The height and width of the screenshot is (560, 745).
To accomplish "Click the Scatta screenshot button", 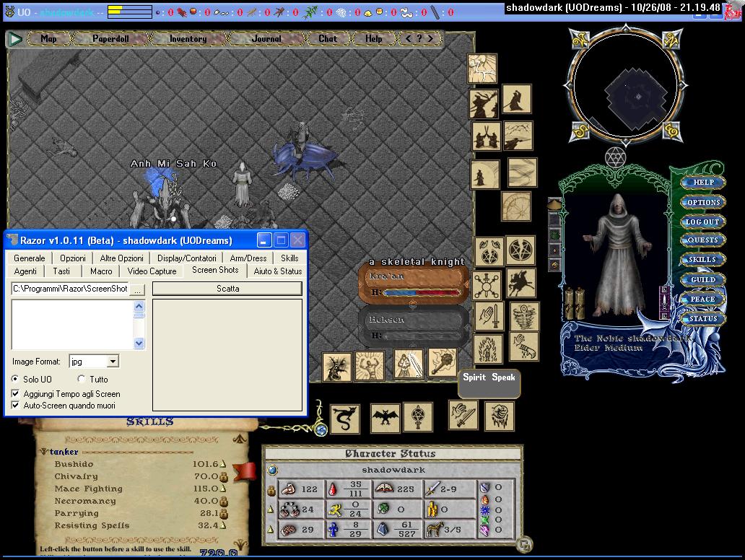I will click(x=227, y=289).
